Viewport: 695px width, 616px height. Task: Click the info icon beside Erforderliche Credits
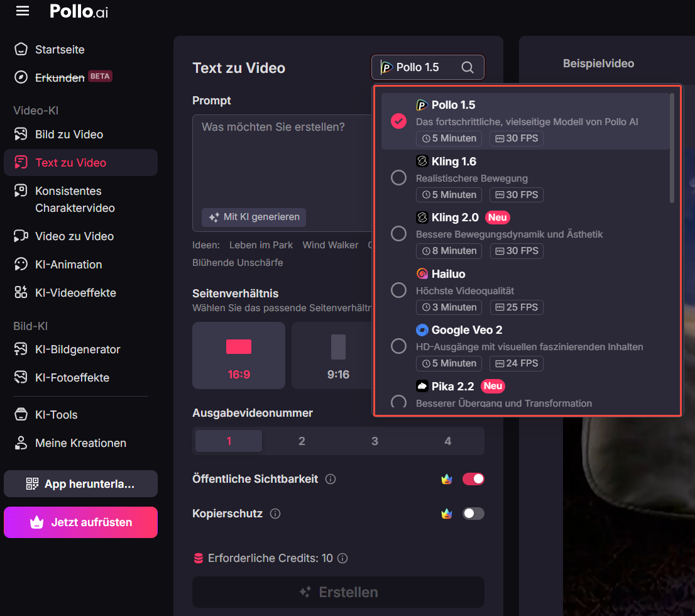pyautogui.click(x=342, y=558)
